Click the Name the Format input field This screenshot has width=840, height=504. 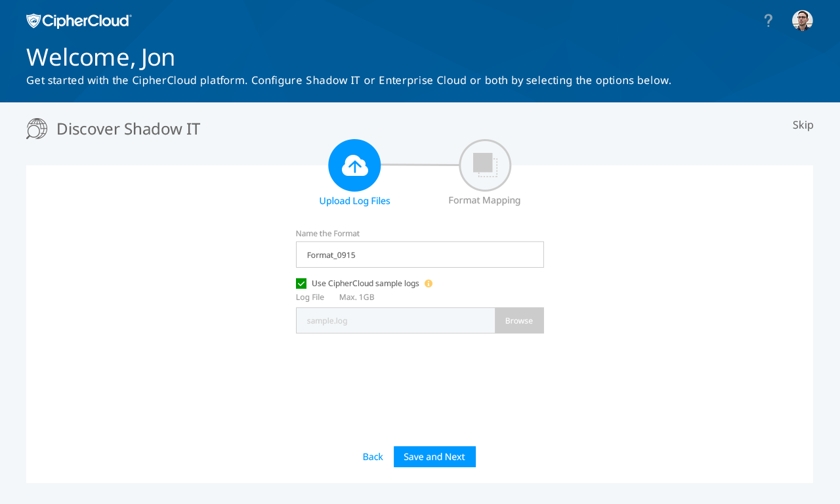click(x=420, y=255)
